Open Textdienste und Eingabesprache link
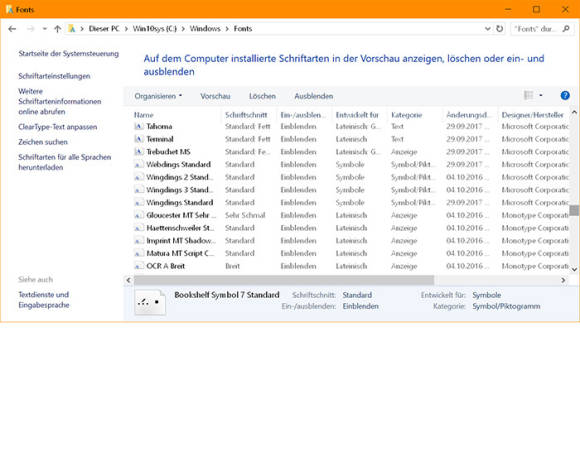The width and height of the screenshot is (580, 452). pyautogui.click(x=44, y=300)
